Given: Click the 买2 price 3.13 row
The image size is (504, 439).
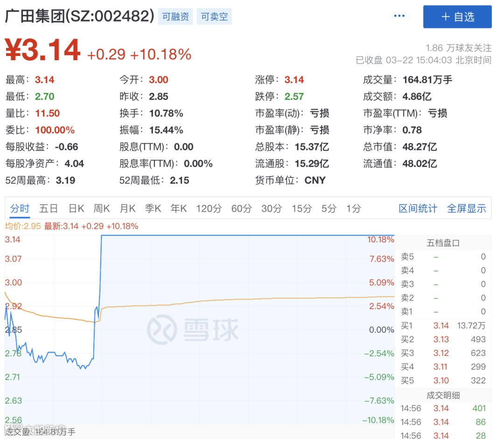Looking at the screenshot, I should pyautogui.click(x=443, y=340).
